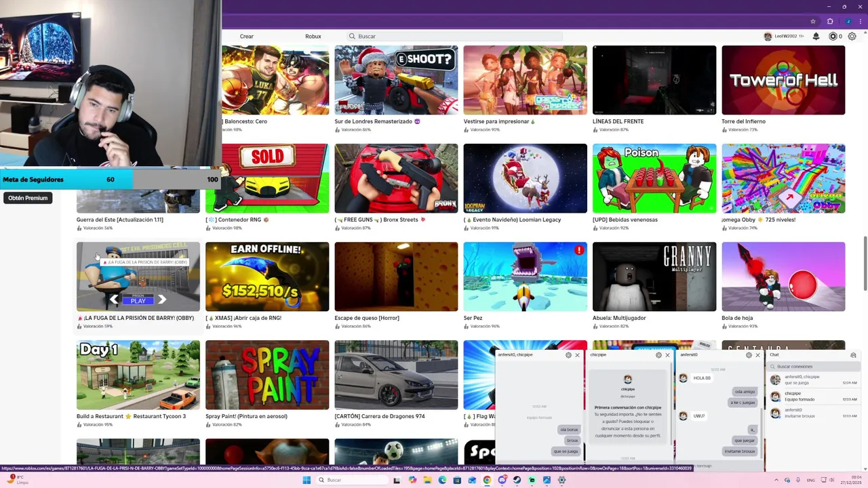The image size is (868, 488).
Task: Close the chicpipe chat window
Action: pos(667,355)
